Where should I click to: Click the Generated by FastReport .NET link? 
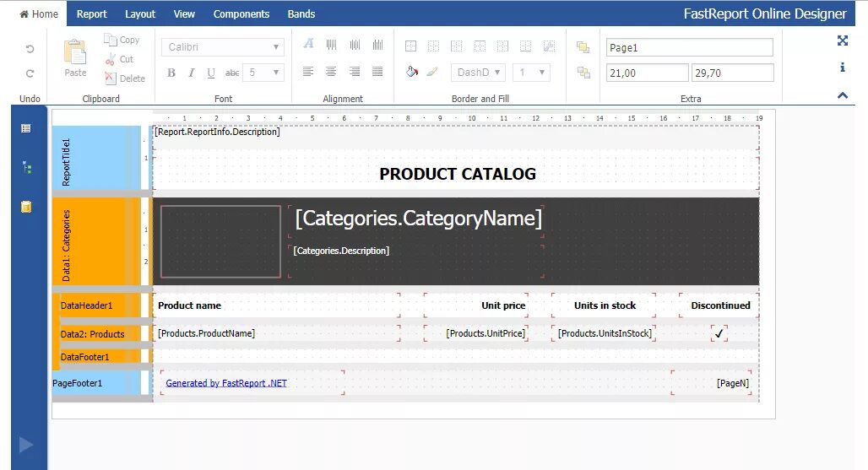[x=226, y=383]
